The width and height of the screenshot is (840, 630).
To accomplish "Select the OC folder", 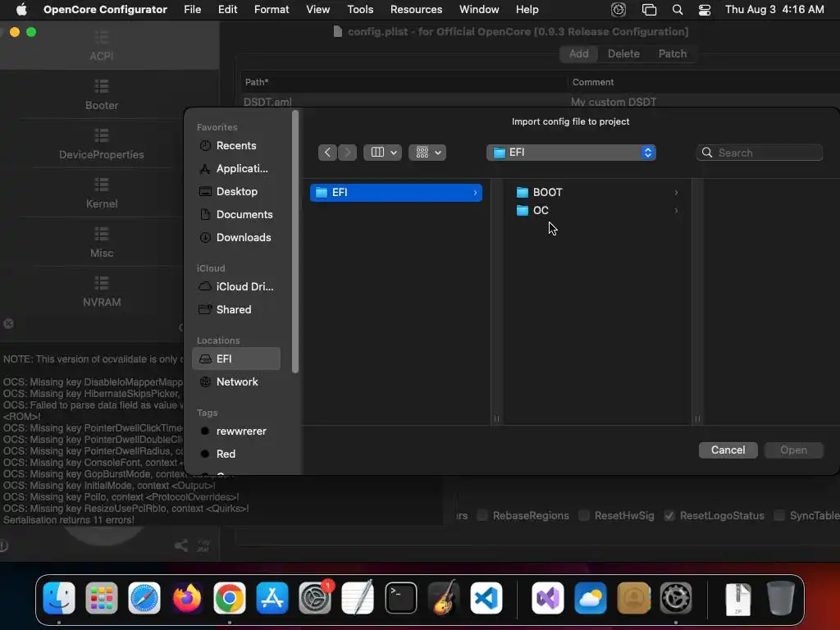I will click(x=597, y=211).
